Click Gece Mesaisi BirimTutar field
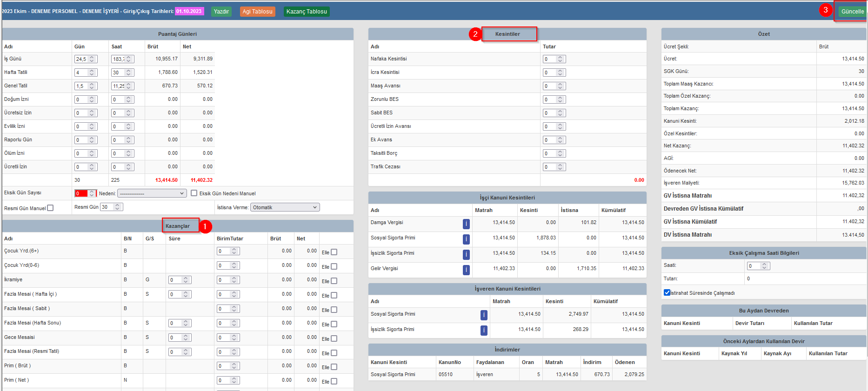The height and width of the screenshot is (391, 868). tap(228, 338)
